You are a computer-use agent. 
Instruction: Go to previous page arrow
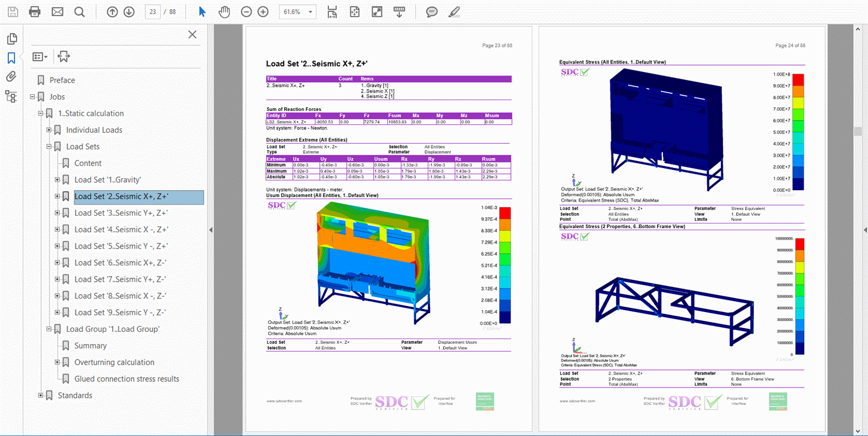pos(112,11)
